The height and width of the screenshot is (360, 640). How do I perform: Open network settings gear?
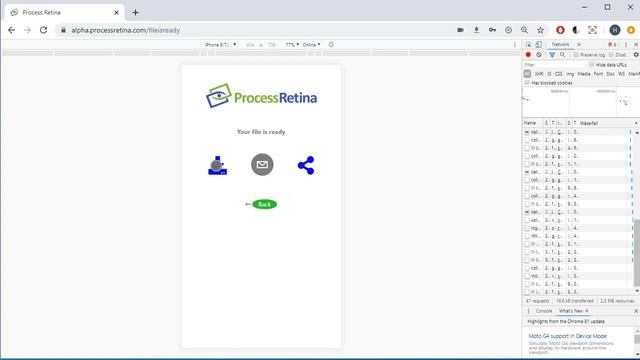tap(636, 55)
